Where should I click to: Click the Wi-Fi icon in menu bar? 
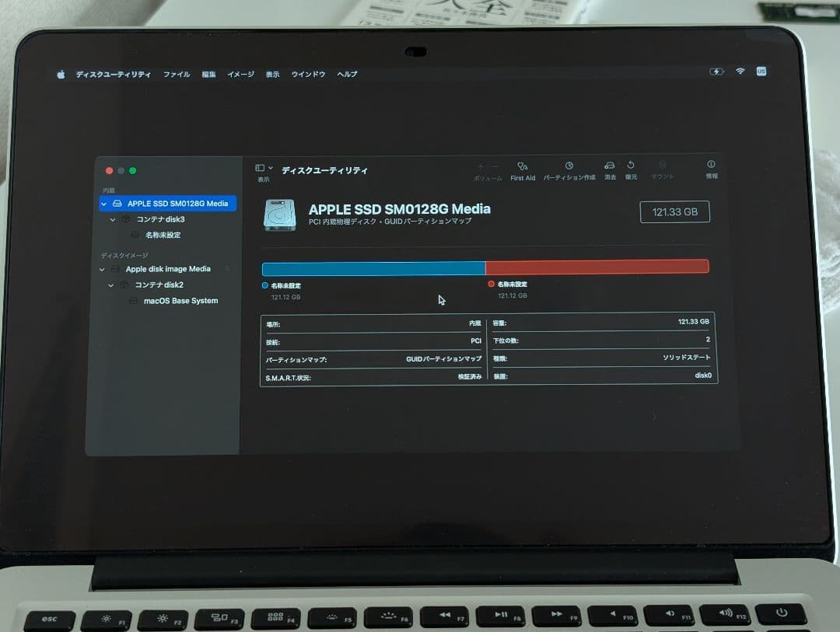[x=740, y=71]
